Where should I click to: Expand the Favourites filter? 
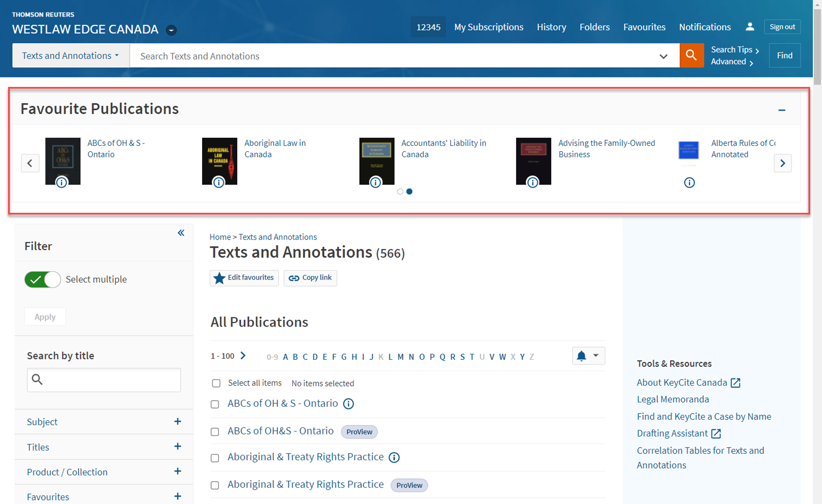pos(104,496)
